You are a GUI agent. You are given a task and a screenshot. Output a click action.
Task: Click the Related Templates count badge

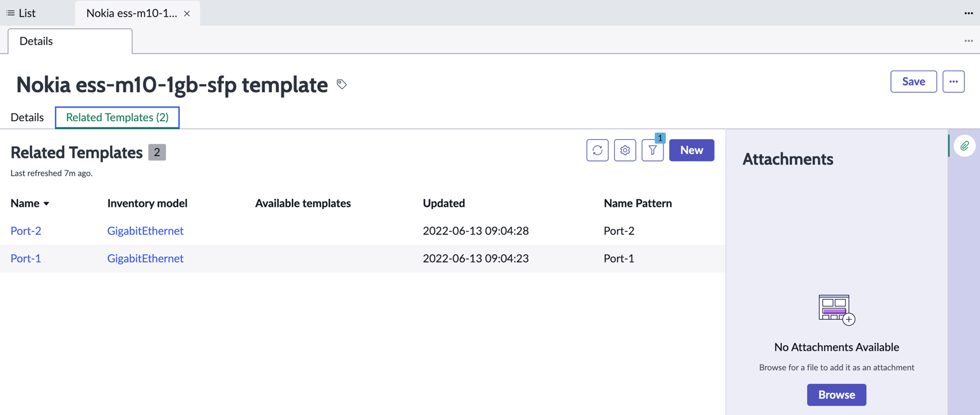(x=157, y=152)
